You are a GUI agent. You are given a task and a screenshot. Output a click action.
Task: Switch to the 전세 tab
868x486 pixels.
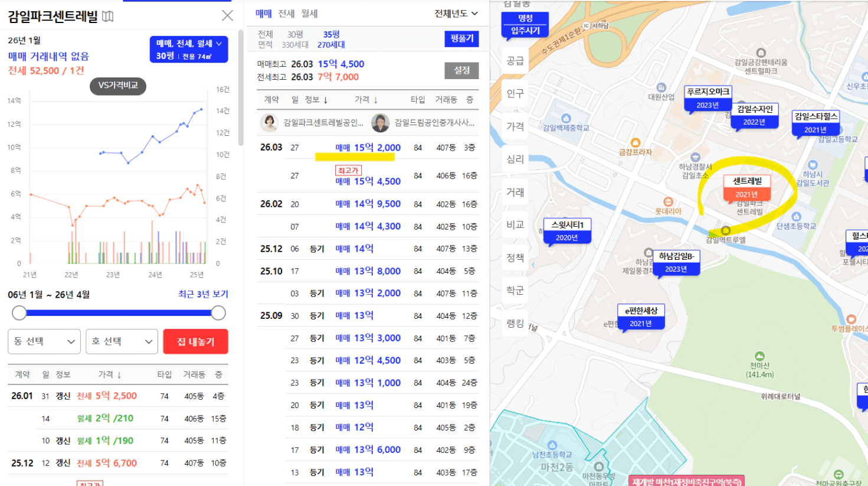[x=286, y=14]
